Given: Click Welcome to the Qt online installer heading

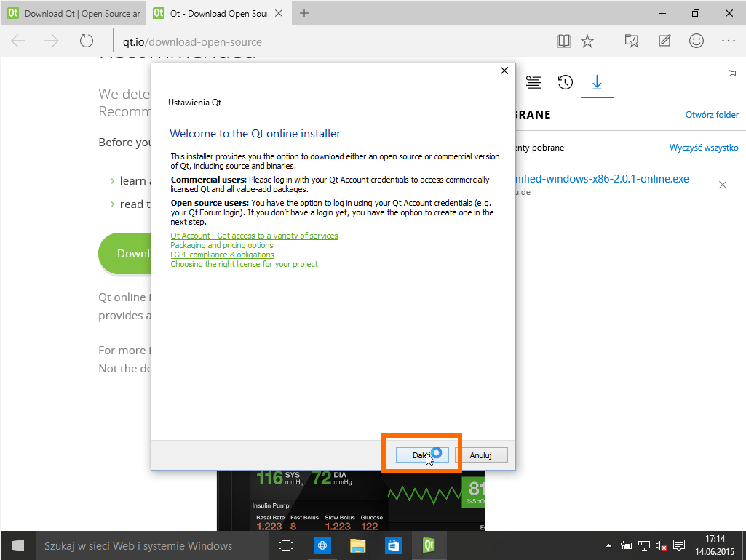Looking at the screenshot, I should (x=255, y=134).
